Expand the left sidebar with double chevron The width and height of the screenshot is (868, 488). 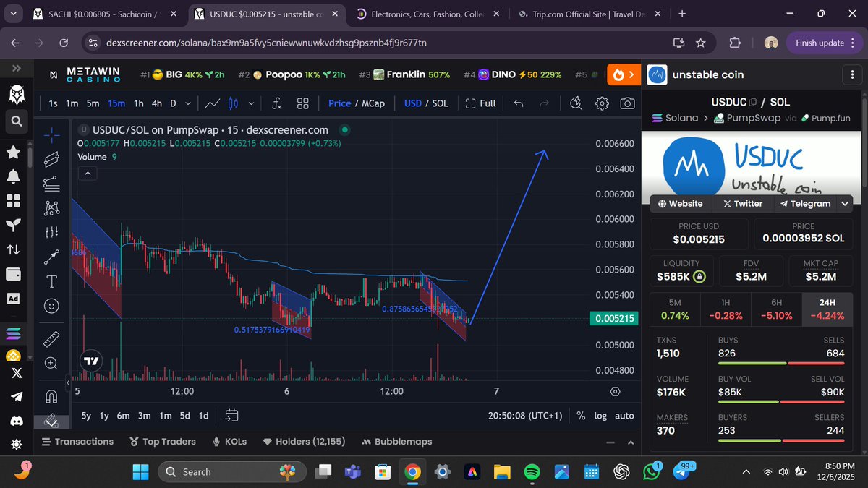tap(16, 68)
